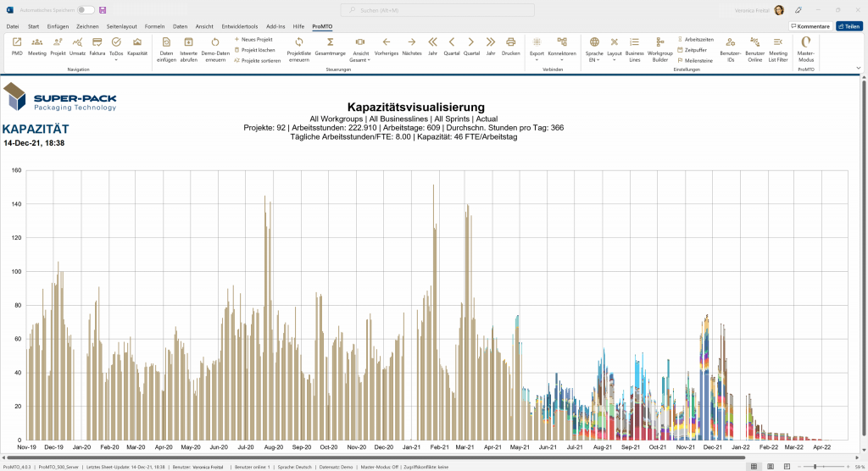
Task: Click Projektliste erneuern refresh icon
Action: pos(299,46)
